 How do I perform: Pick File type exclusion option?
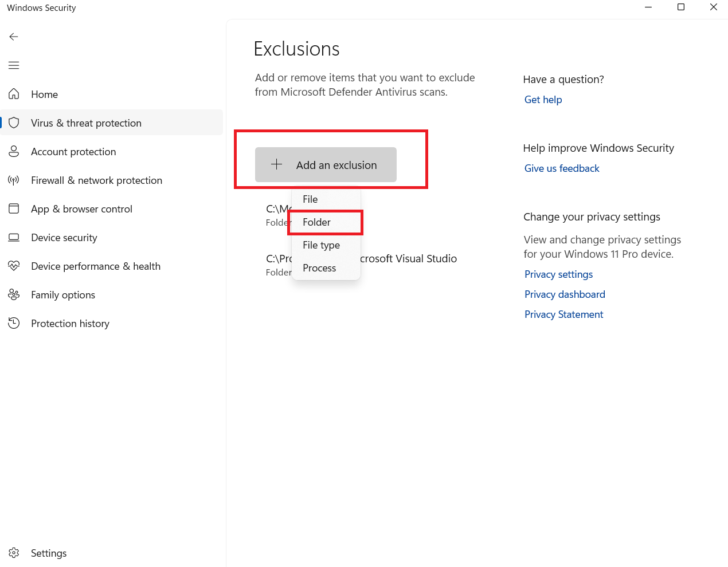pyautogui.click(x=321, y=245)
